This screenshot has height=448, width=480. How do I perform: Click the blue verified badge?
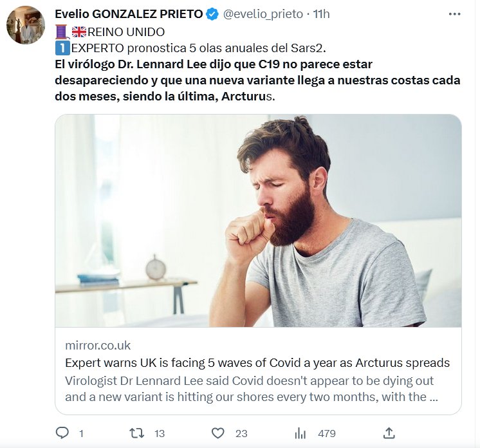[x=212, y=14]
